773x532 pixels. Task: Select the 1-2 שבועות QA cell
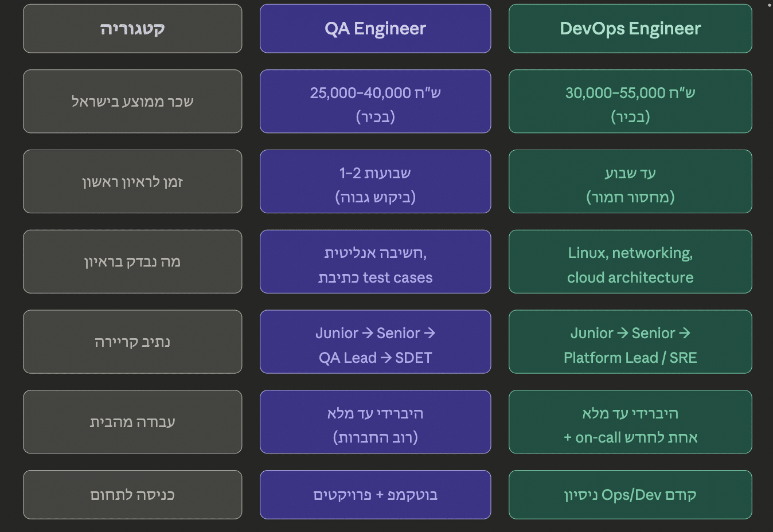pyautogui.click(x=375, y=182)
